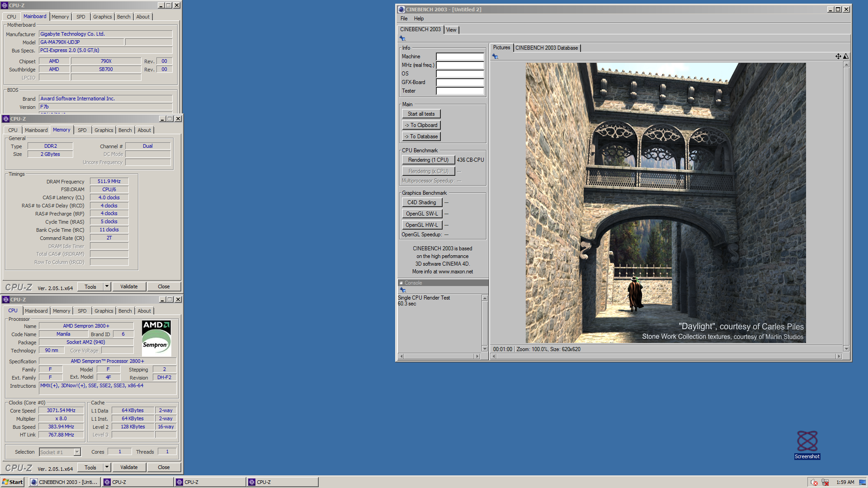
Task: Click the pin icon in the Console panel
Action: point(402,290)
